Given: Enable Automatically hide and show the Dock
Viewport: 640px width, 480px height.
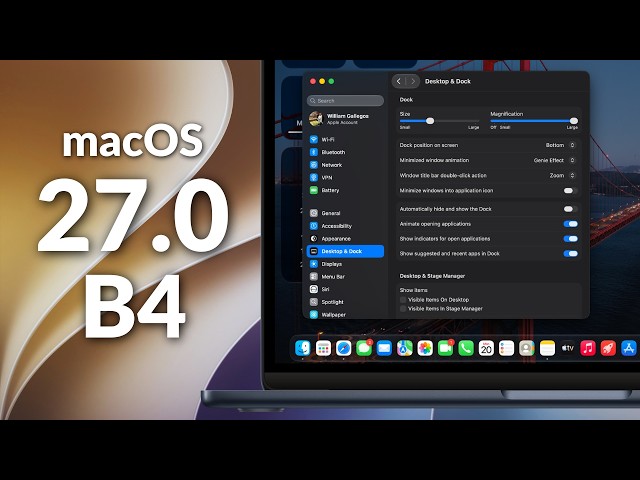Looking at the screenshot, I should tap(570, 209).
